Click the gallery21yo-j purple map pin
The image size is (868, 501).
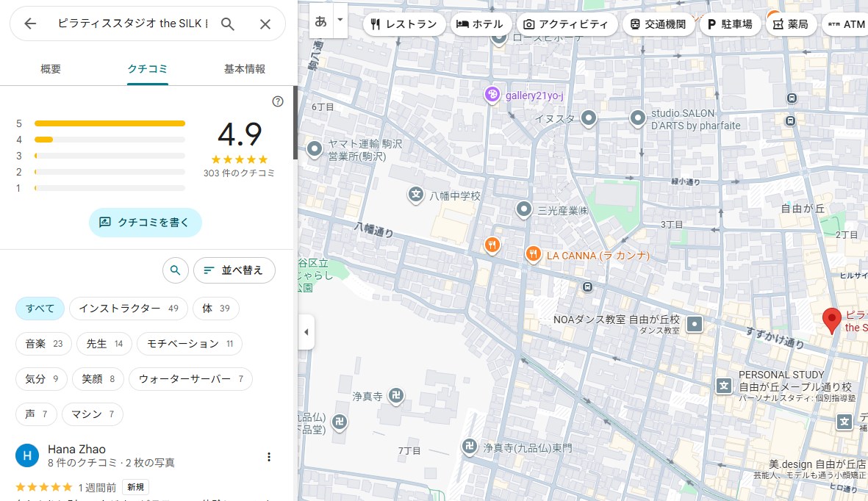point(492,95)
